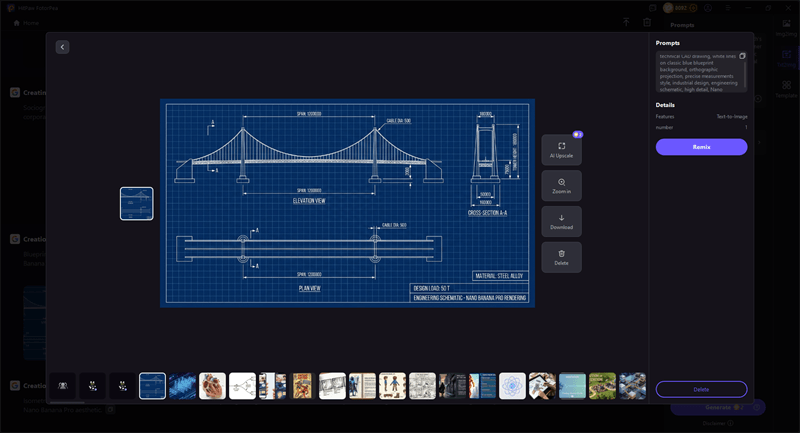800x433 pixels.
Task: Open the blue infographic poster thumbnail
Action: [x=482, y=386]
